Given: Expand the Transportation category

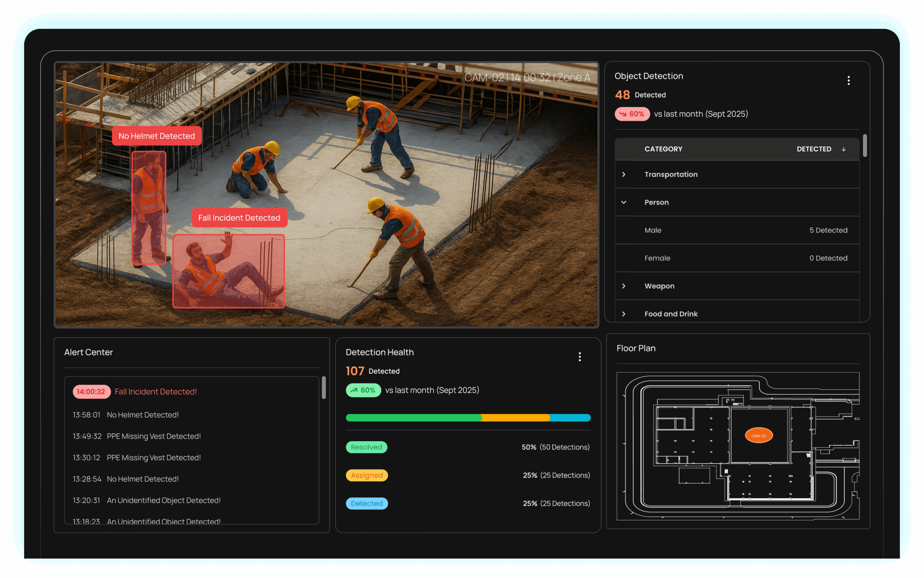Looking at the screenshot, I should 624,174.
